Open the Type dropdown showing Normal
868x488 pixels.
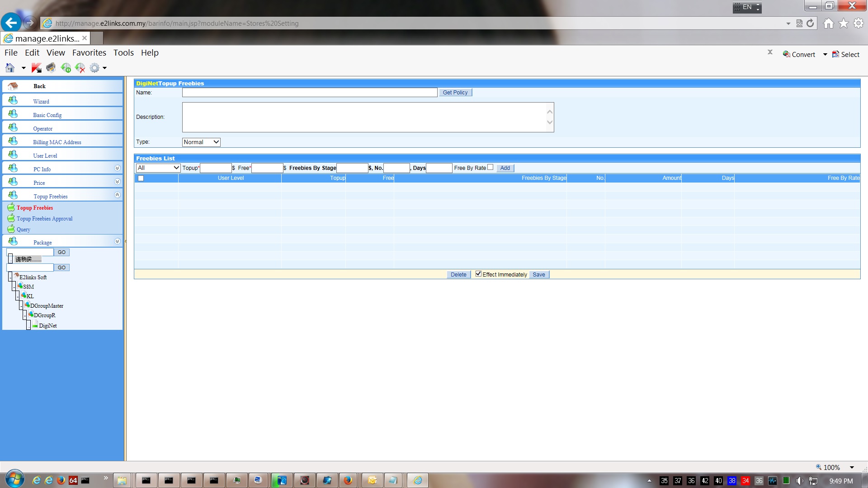[201, 142]
